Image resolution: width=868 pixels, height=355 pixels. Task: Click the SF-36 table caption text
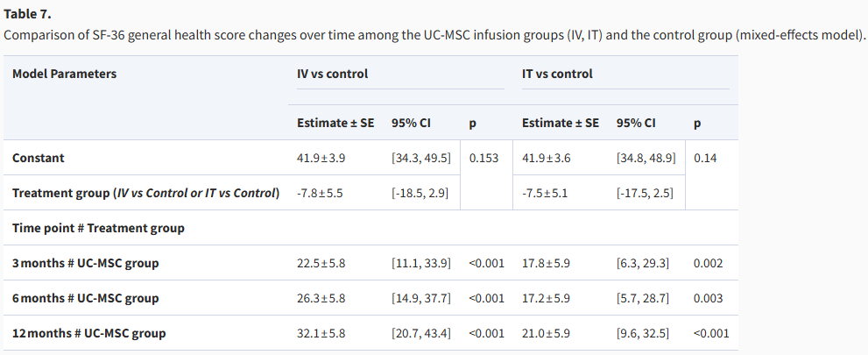pyautogui.click(x=434, y=35)
